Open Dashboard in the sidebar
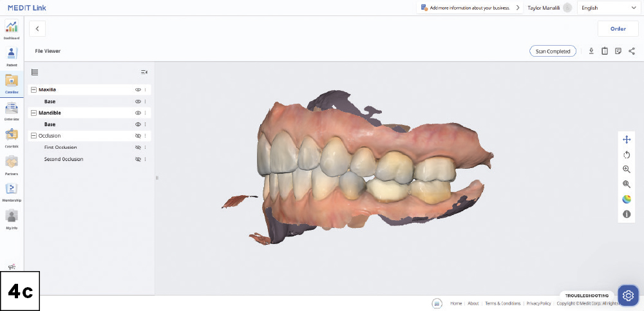This screenshot has height=311, width=644. click(12, 30)
